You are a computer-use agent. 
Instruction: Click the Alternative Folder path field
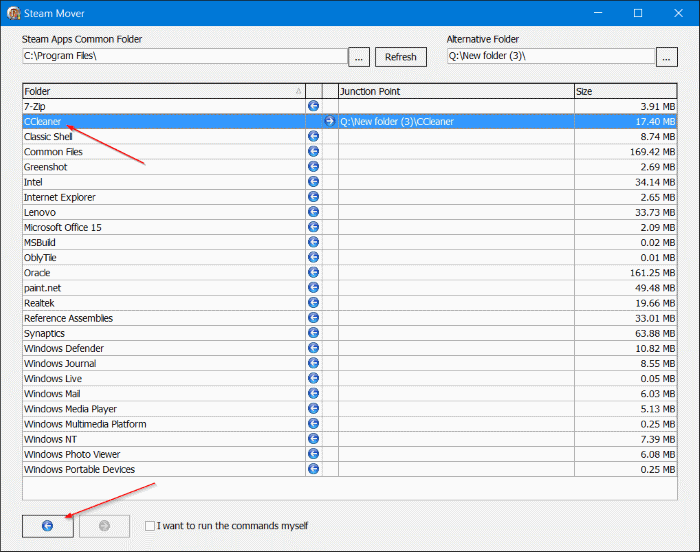coord(551,56)
